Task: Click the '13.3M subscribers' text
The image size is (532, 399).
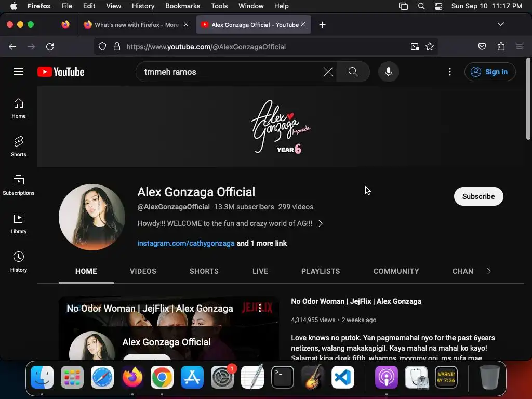Action: pos(244,207)
